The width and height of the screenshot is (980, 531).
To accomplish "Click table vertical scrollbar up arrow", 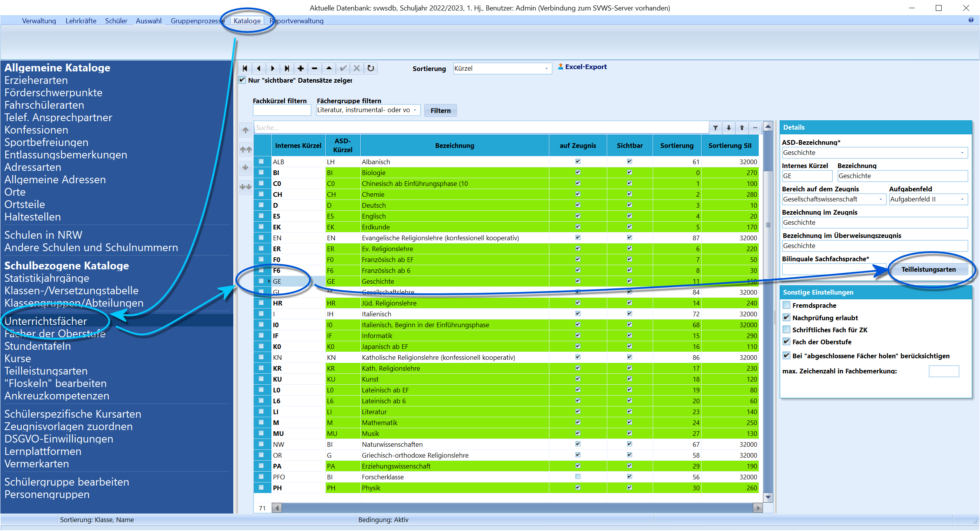I will 768,126.
